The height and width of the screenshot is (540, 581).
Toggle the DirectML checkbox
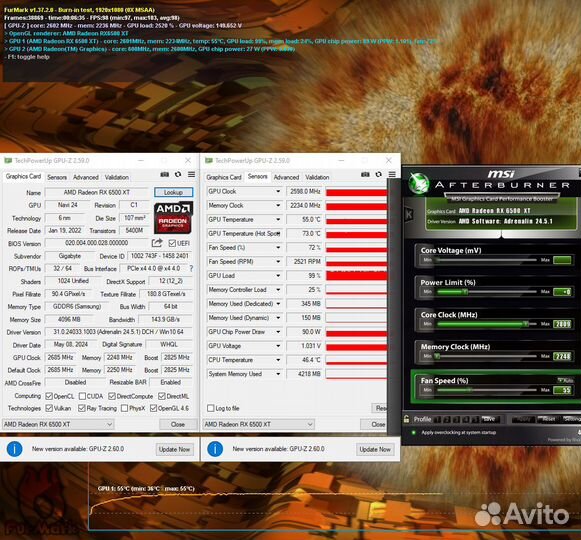[162, 396]
